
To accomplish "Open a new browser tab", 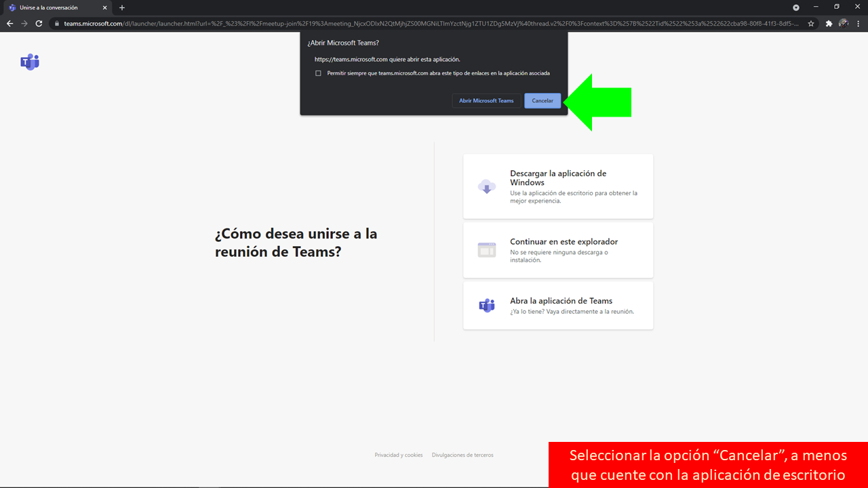I will click(122, 7).
